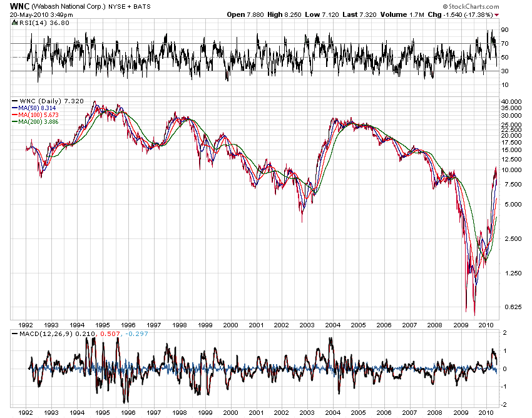Click the "NYSE + BATS" exchange label
Viewport: 532px width, 418px height.
(130, 6)
